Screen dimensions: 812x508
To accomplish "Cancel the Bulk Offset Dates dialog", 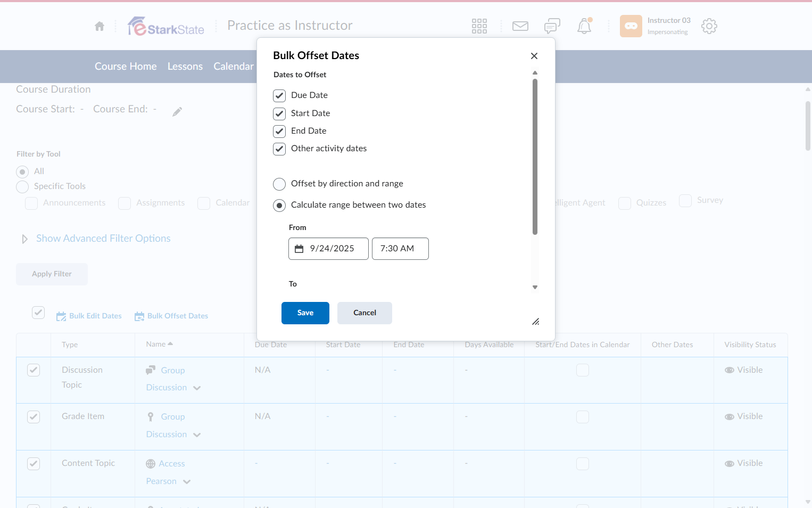I will pyautogui.click(x=364, y=313).
